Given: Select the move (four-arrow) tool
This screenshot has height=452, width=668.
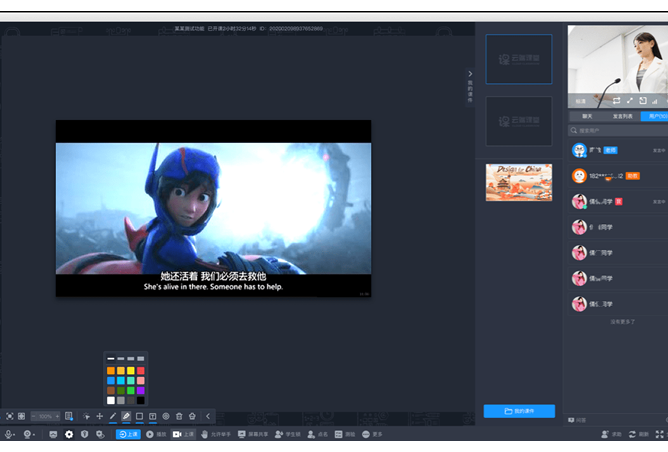Looking at the screenshot, I should pyautogui.click(x=100, y=416).
